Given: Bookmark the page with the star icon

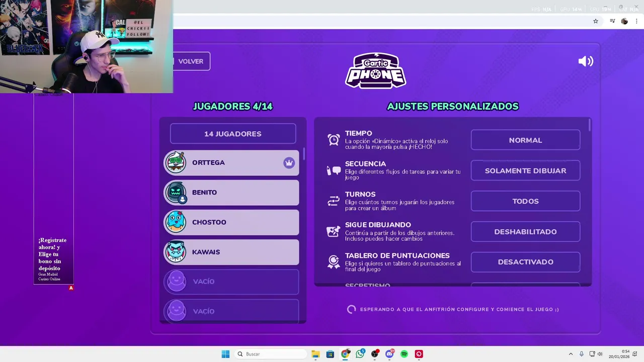Looking at the screenshot, I should (596, 21).
